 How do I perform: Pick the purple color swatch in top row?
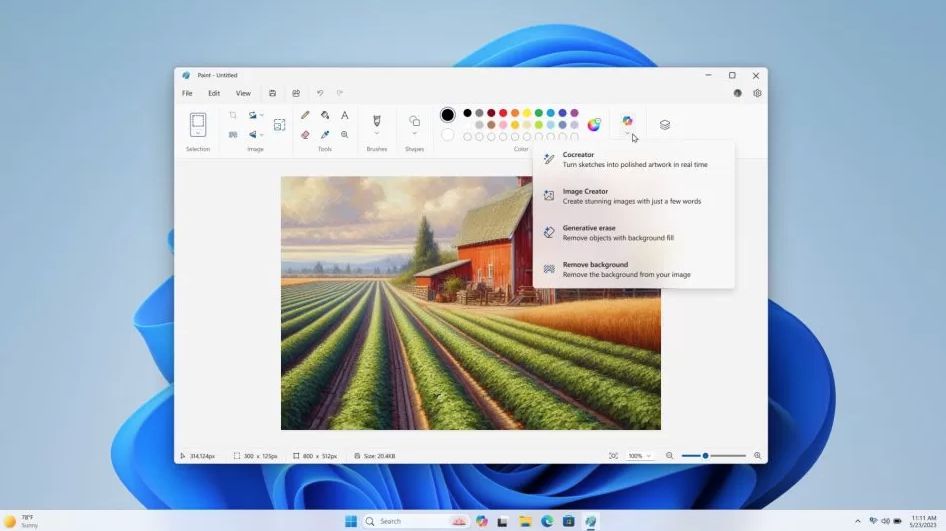574,113
